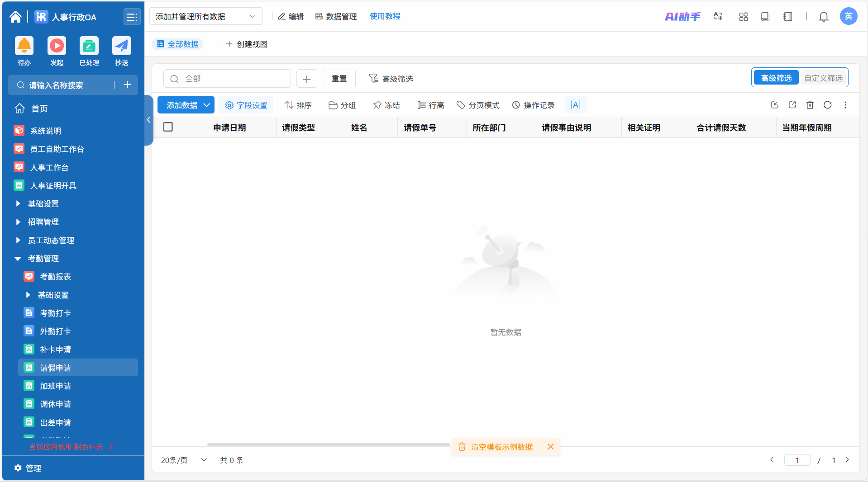Open the 添加并管理所有数据 dropdown
This screenshot has width=868, height=482.
(x=205, y=17)
